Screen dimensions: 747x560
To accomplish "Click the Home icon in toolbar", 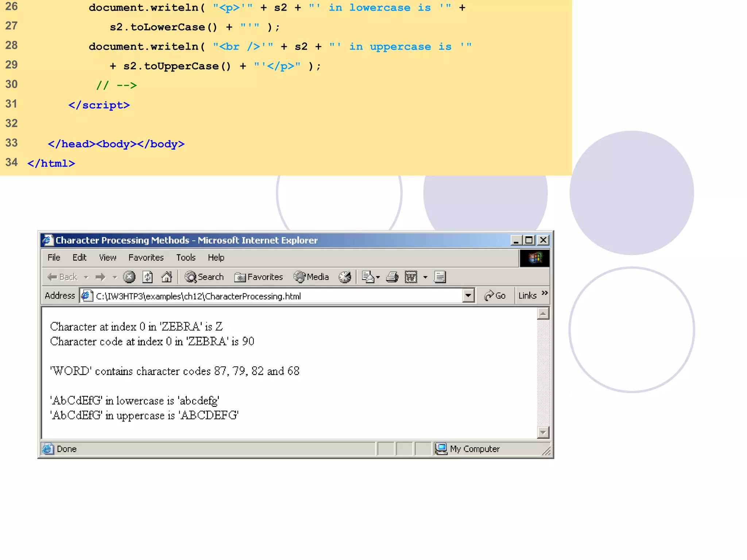I will point(167,277).
